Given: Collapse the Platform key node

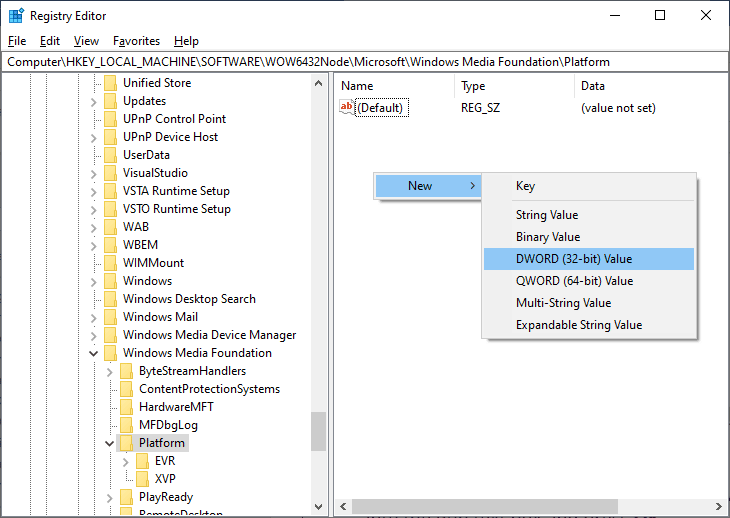Looking at the screenshot, I should [x=109, y=443].
